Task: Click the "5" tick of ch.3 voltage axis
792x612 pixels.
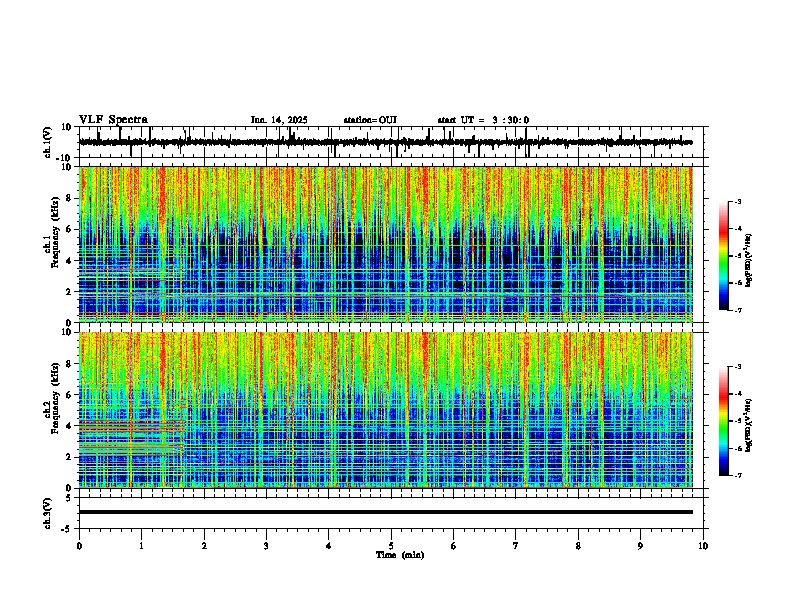Action: [x=70, y=497]
